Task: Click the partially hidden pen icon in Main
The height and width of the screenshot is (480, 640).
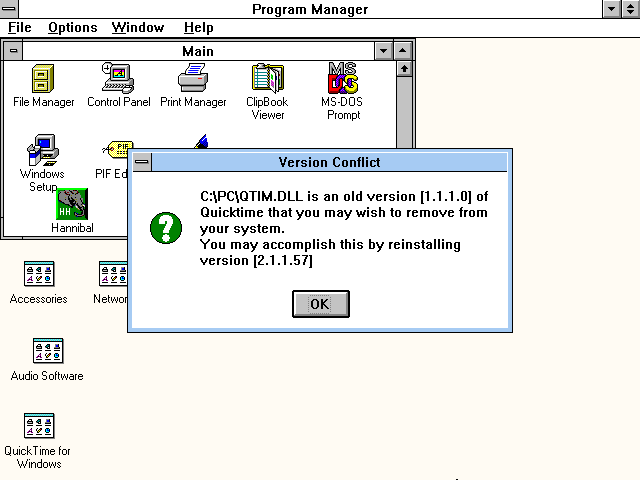Action: click(x=202, y=141)
